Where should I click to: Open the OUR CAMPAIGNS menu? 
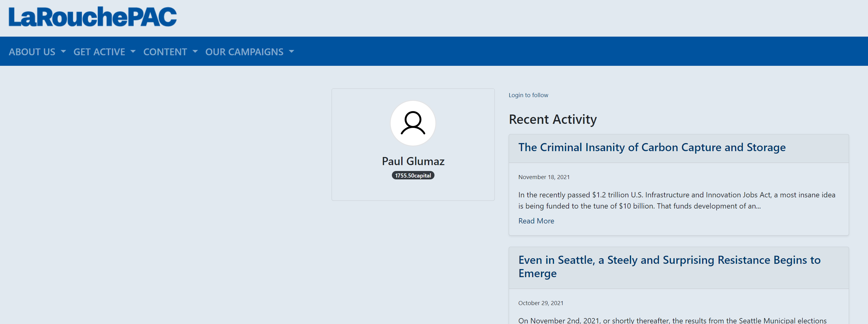tap(250, 52)
